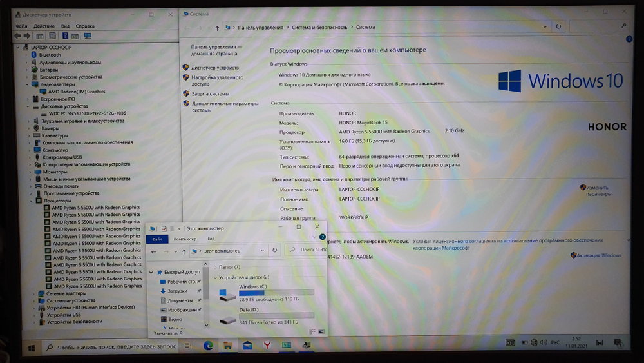Click the help question mark in System window

pos(629,39)
